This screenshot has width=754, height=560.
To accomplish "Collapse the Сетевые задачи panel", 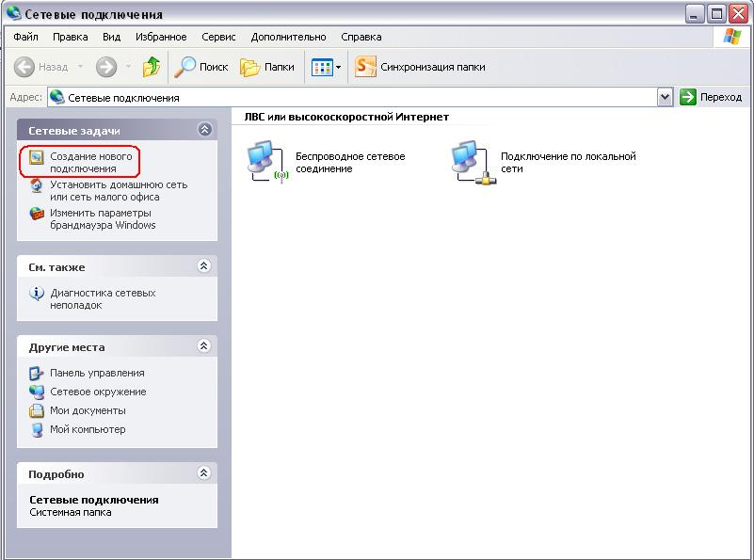I will click(204, 130).
